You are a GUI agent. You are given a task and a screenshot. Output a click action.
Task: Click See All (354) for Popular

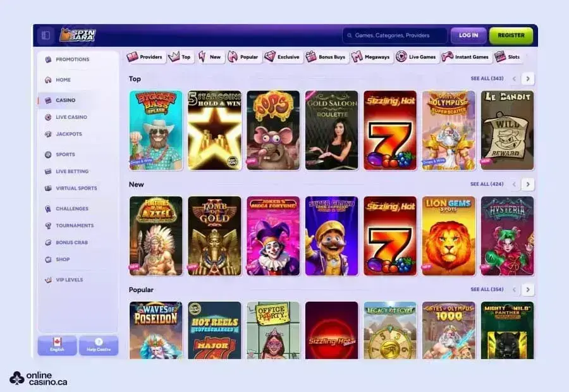(x=487, y=290)
